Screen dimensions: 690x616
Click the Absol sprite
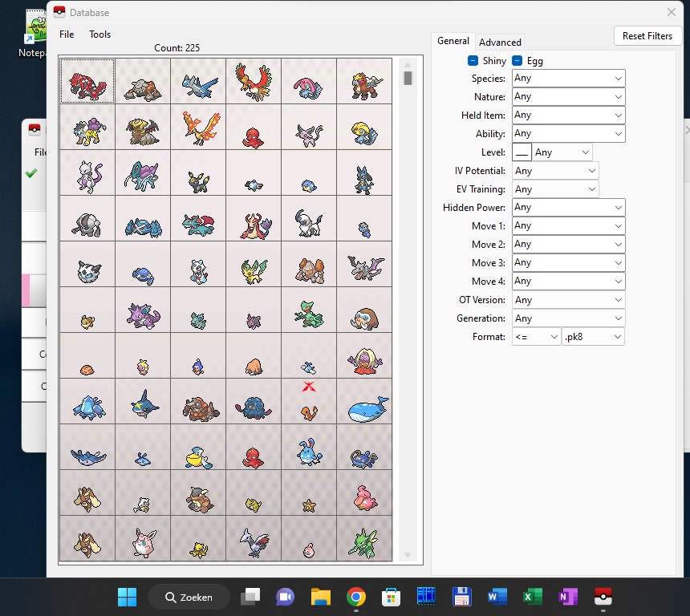309,219
